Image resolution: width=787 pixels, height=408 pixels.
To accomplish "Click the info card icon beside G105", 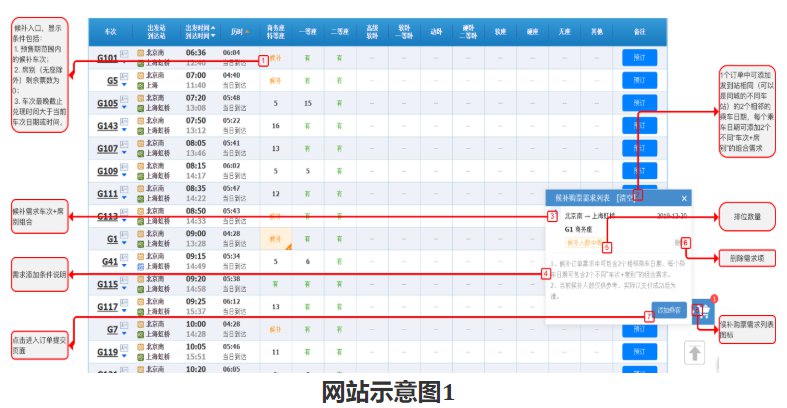I will (x=124, y=99).
